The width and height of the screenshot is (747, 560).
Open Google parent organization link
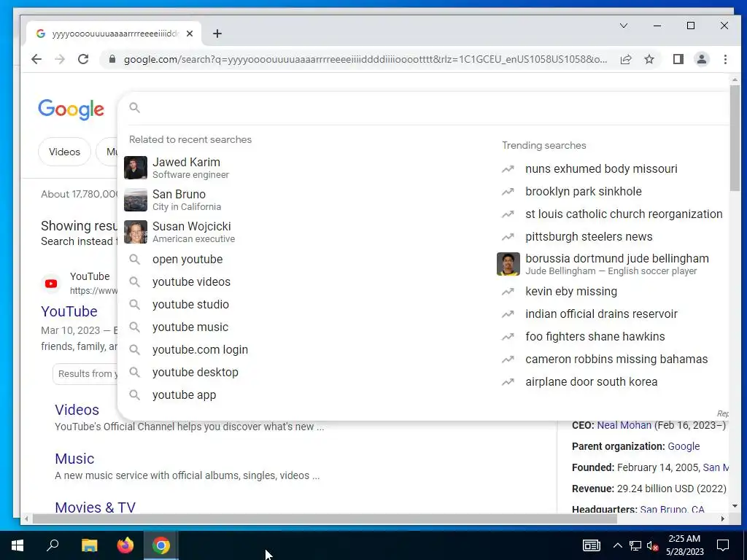684,447
